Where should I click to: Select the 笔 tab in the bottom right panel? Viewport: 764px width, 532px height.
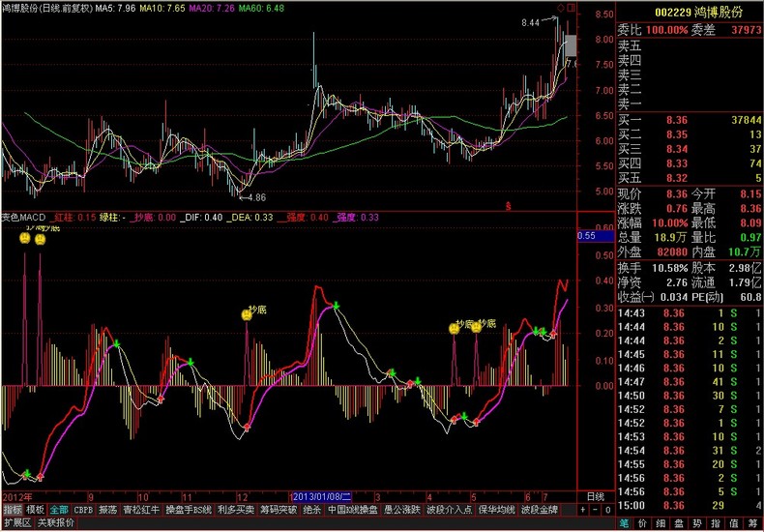(625, 524)
